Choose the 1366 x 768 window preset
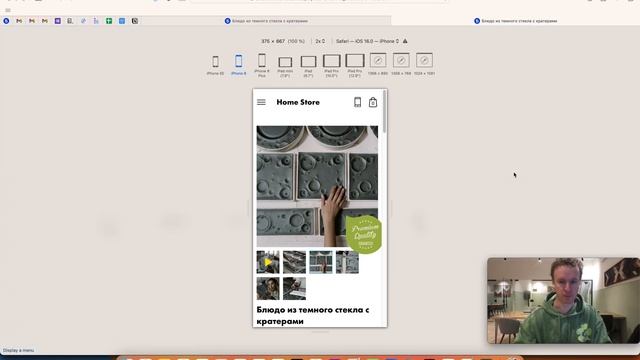 tap(401, 64)
